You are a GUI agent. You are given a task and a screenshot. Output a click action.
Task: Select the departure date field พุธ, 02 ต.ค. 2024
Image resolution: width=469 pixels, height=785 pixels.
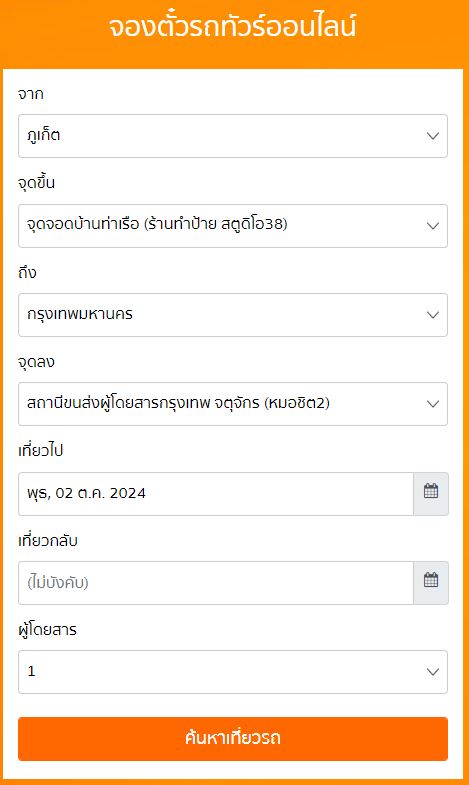216,494
